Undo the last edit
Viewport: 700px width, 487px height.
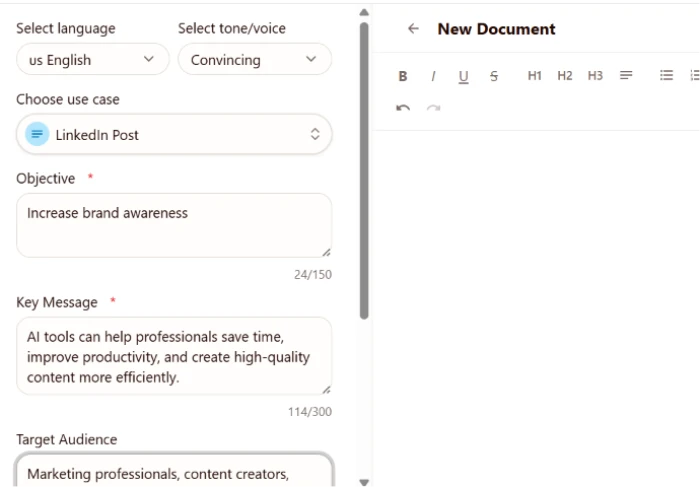[403, 108]
